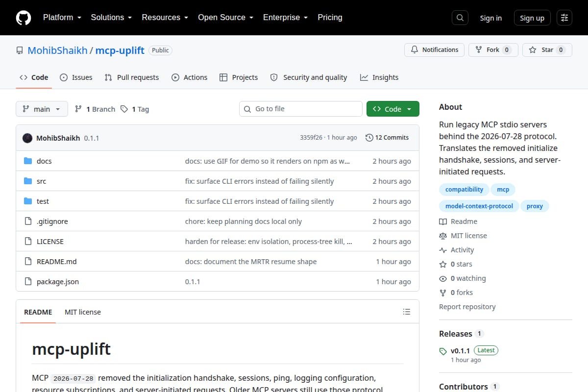
Task: Open appearance settings icon beside Sign up
Action: pos(564,18)
